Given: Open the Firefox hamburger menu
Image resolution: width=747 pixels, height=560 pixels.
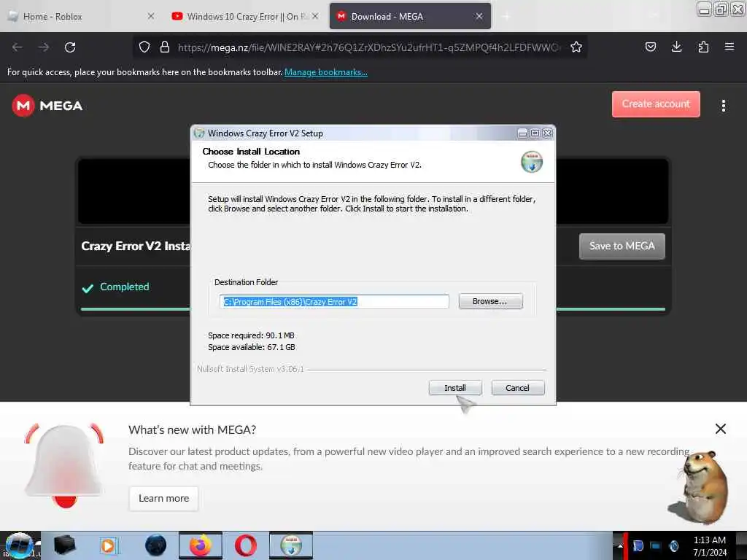Looking at the screenshot, I should coord(729,47).
